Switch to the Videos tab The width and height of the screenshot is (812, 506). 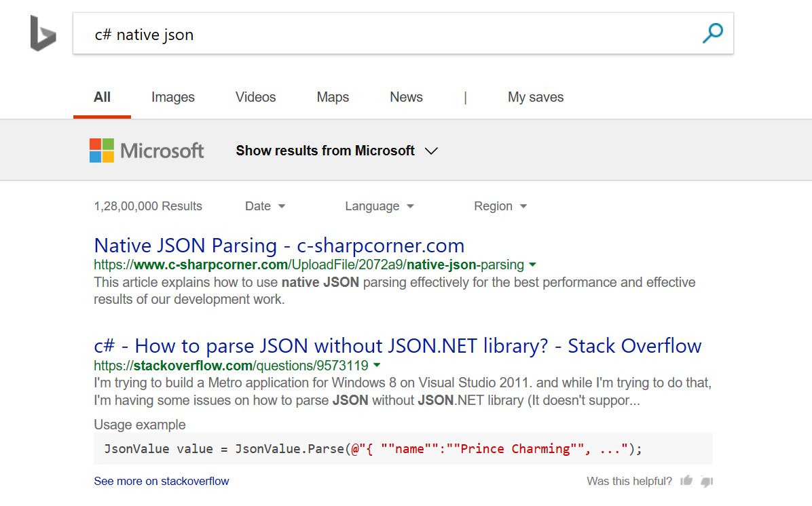[255, 97]
